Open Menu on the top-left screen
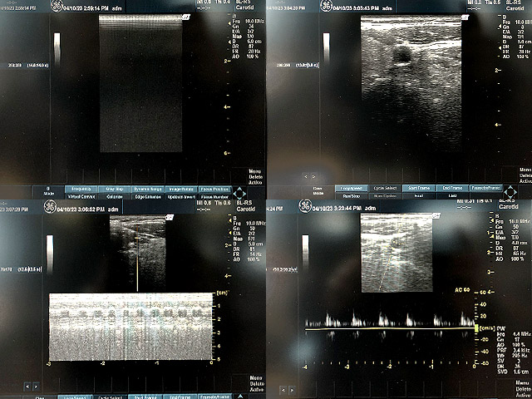 [255, 172]
